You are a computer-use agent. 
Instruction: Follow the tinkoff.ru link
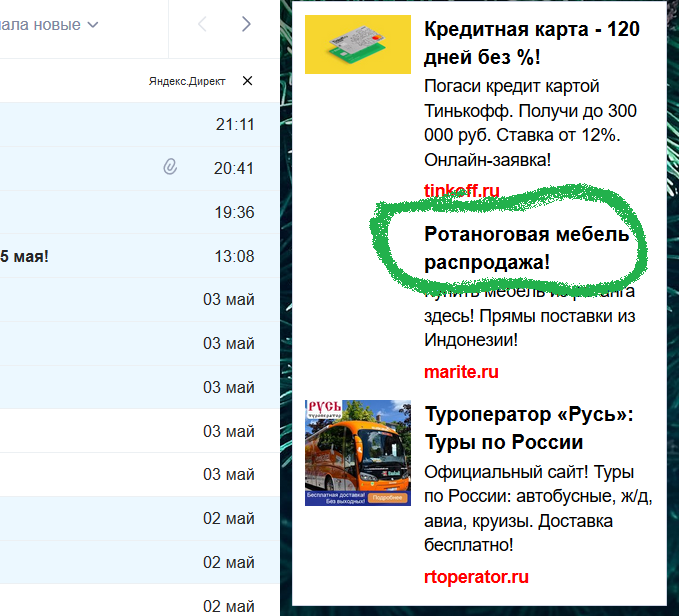click(x=461, y=190)
